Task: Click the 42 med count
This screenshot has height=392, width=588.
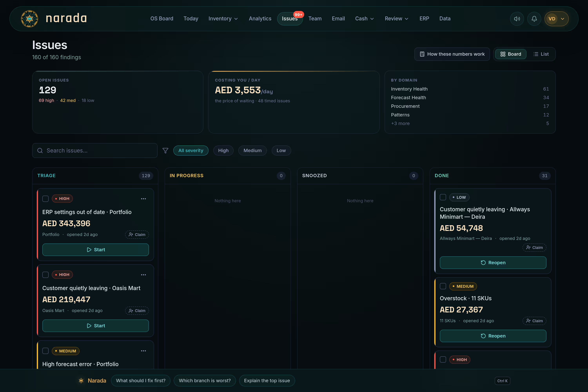Action: pyautogui.click(x=68, y=100)
